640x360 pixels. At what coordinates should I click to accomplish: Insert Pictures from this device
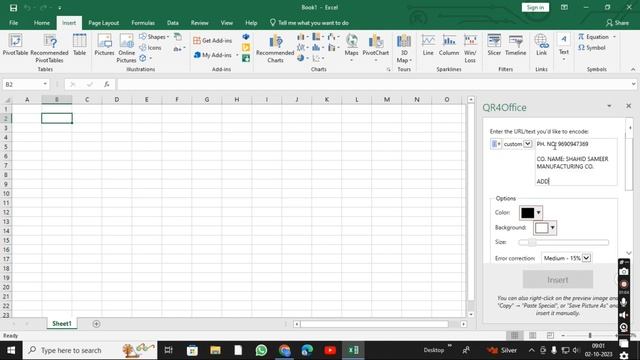(104, 45)
